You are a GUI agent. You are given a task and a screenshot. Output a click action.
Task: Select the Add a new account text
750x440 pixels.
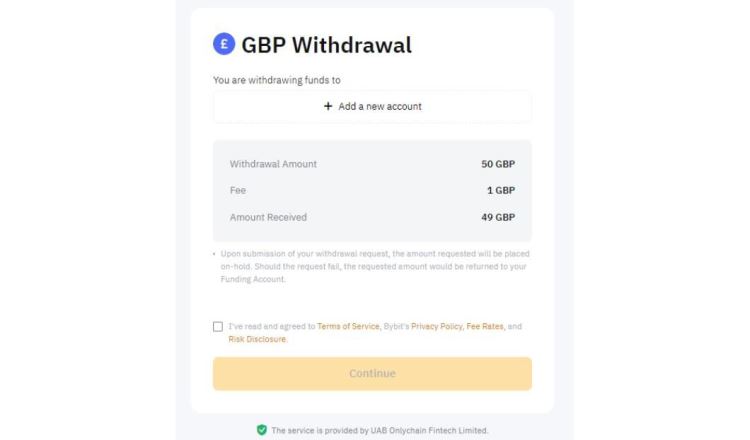point(380,107)
